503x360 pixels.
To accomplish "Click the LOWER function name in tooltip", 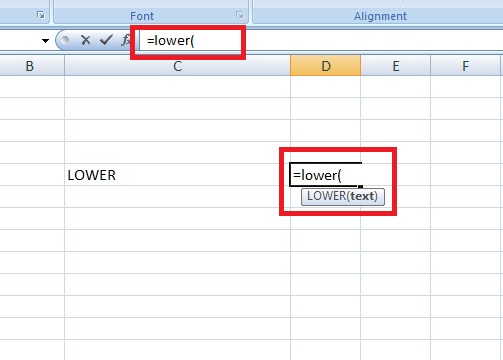I will tap(327, 196).
